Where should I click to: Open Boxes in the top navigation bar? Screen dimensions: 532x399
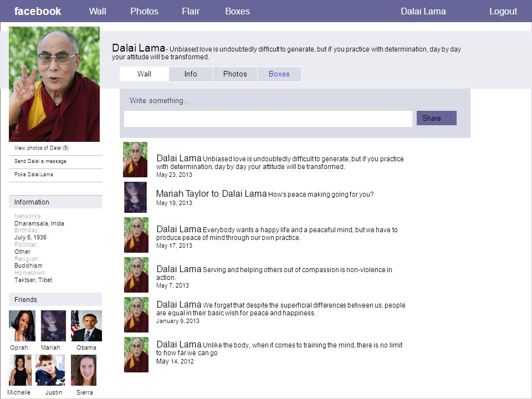(238, 11)
